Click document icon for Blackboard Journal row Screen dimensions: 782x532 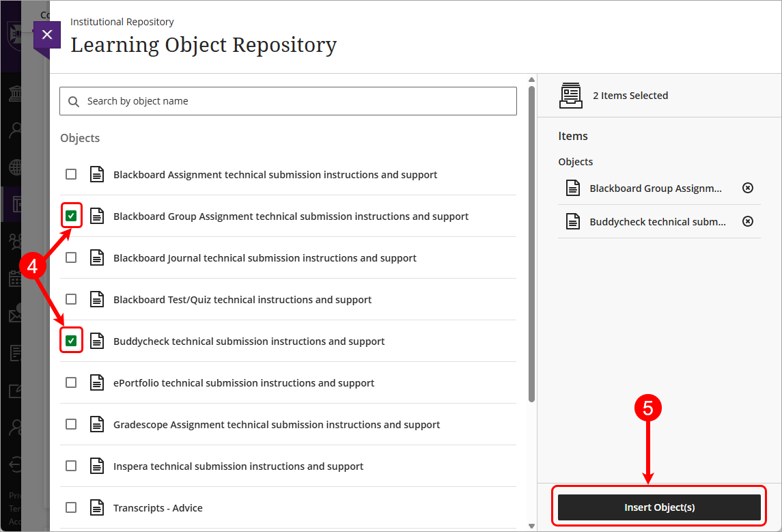[x=97, y=257]
